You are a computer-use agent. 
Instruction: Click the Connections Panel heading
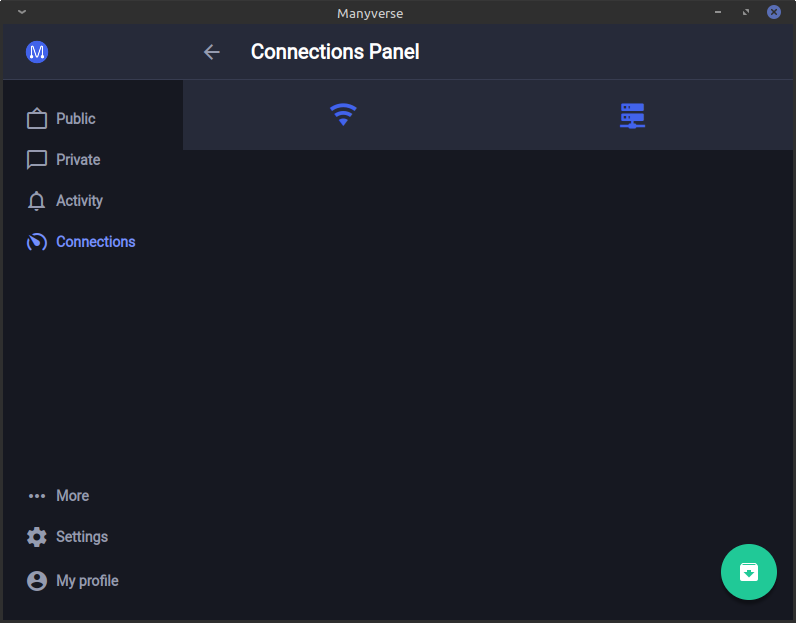[335, 52]
